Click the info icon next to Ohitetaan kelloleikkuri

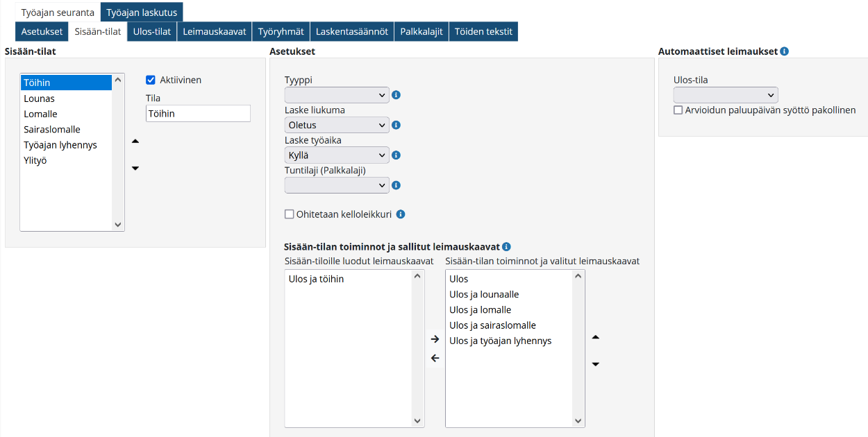pos(401,214)
